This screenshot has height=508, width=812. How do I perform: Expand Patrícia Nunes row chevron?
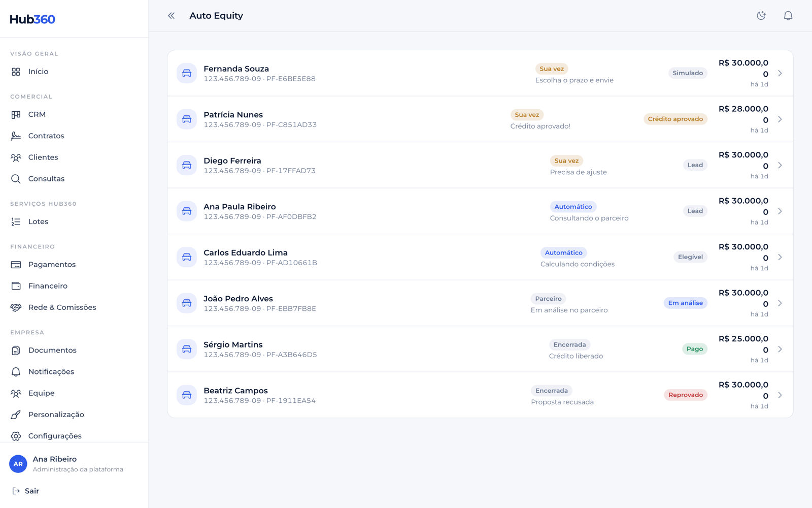coord(780,119)
